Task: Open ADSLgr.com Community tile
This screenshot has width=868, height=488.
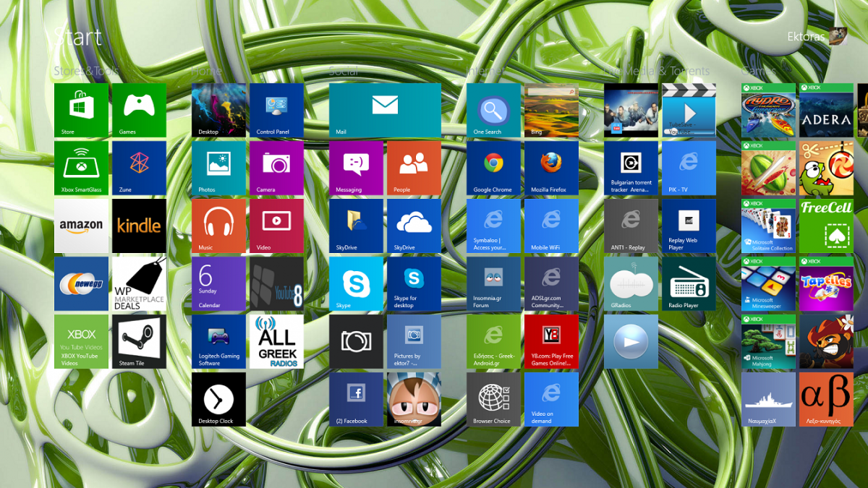Action: pyautogui.click(x=551, y=283)
